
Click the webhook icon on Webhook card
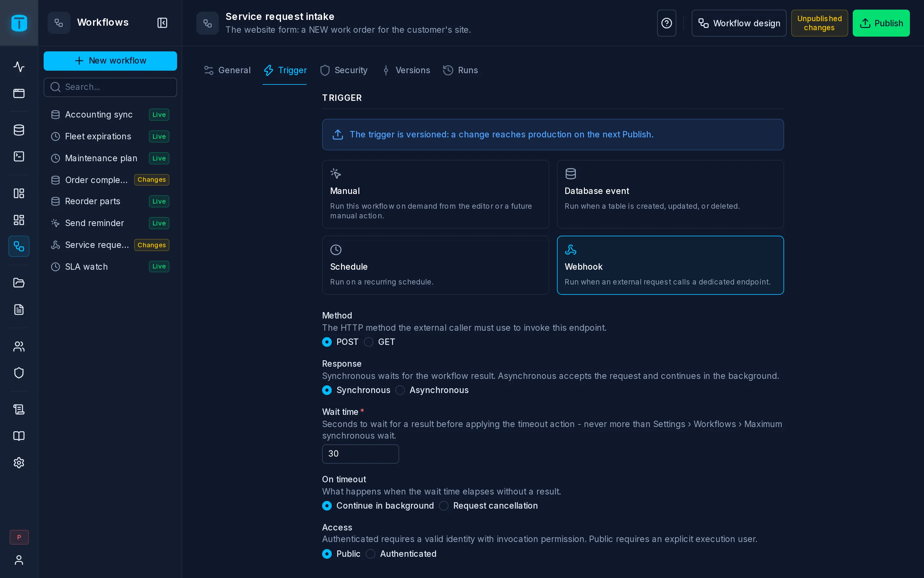[x=570, y=250]
